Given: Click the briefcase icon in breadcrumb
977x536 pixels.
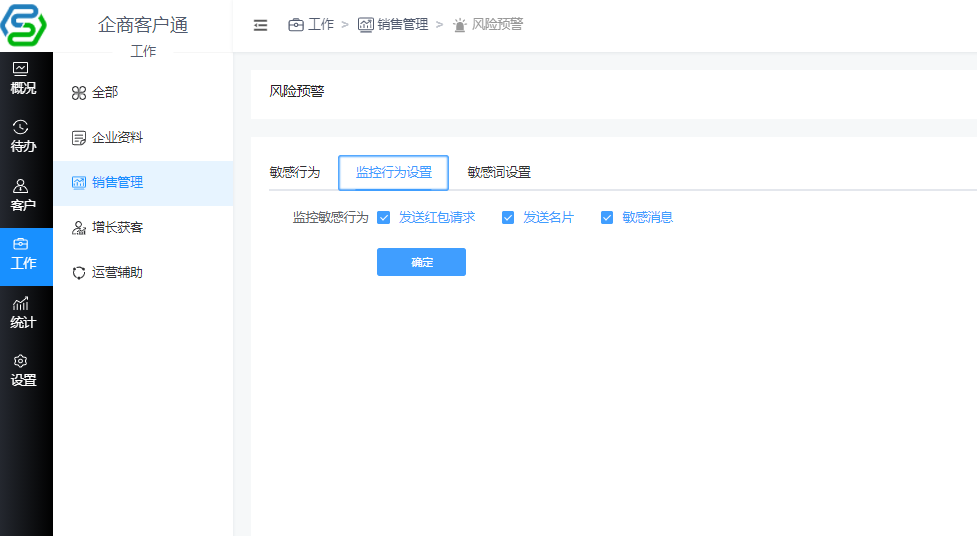Looking at the screenshot, I should 296,25.
